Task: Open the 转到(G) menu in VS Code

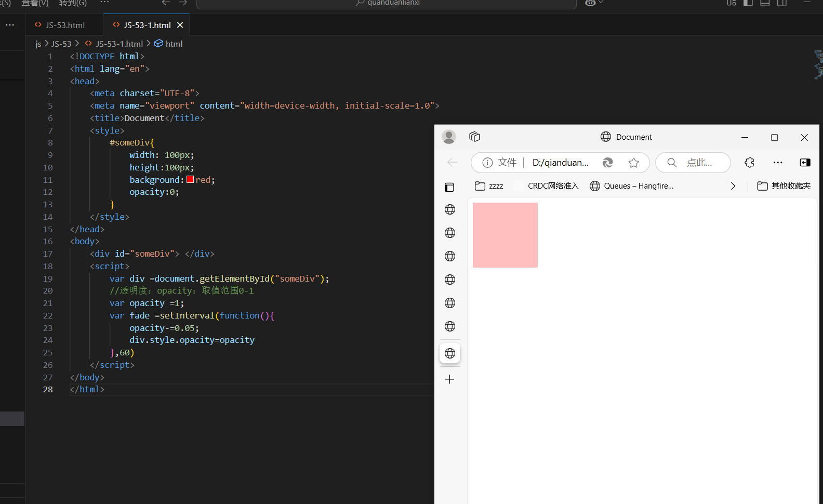Action: [x=73, y=3]
